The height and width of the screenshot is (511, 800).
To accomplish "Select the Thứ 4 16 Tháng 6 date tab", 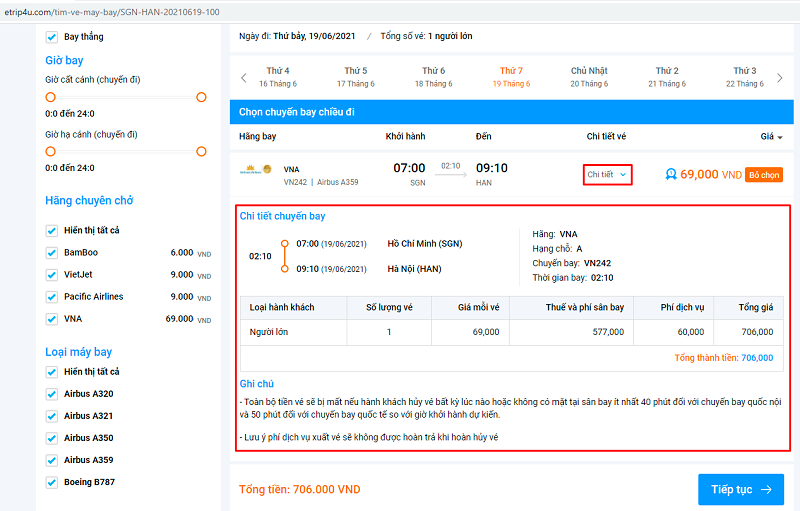I will click(278, 77).
